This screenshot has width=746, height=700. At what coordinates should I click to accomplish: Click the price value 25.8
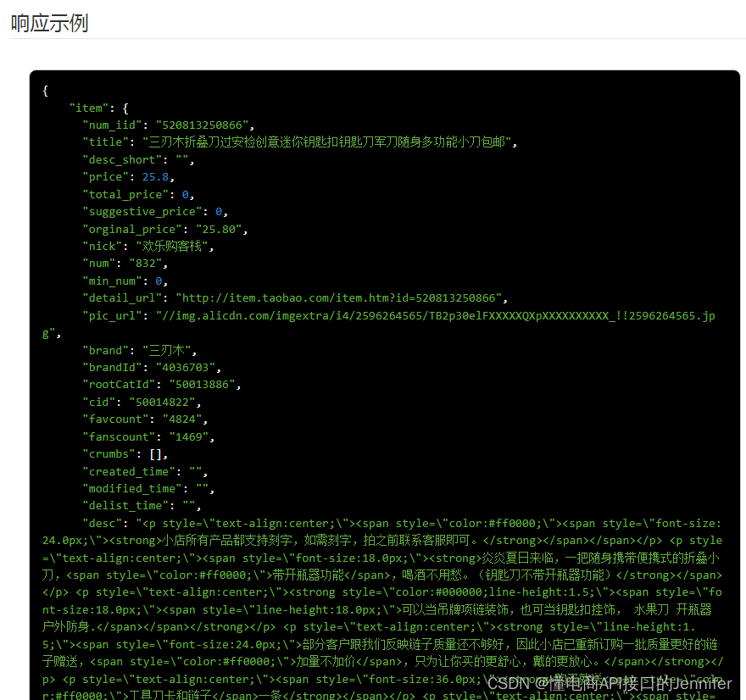pos(156,177)
